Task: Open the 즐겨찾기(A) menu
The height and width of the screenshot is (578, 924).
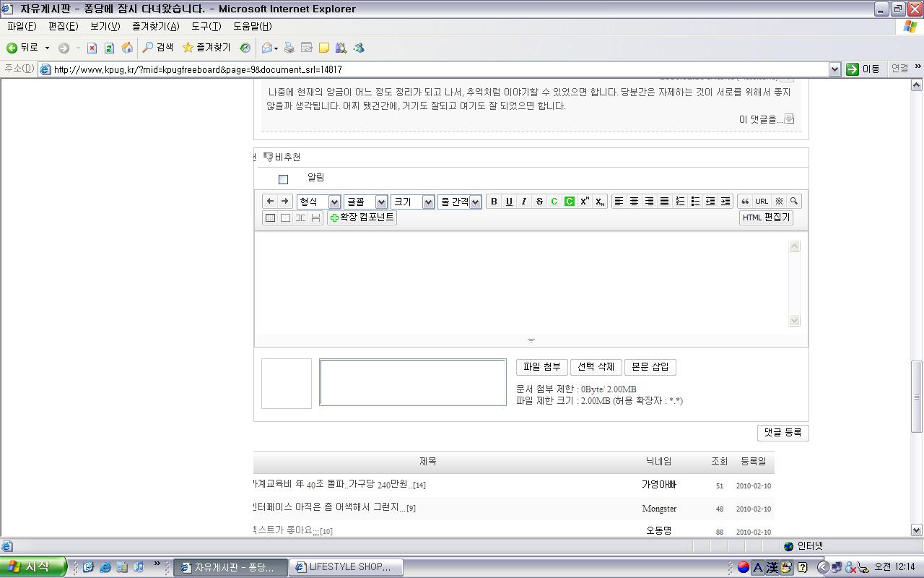Action: (x=155, y=26)
